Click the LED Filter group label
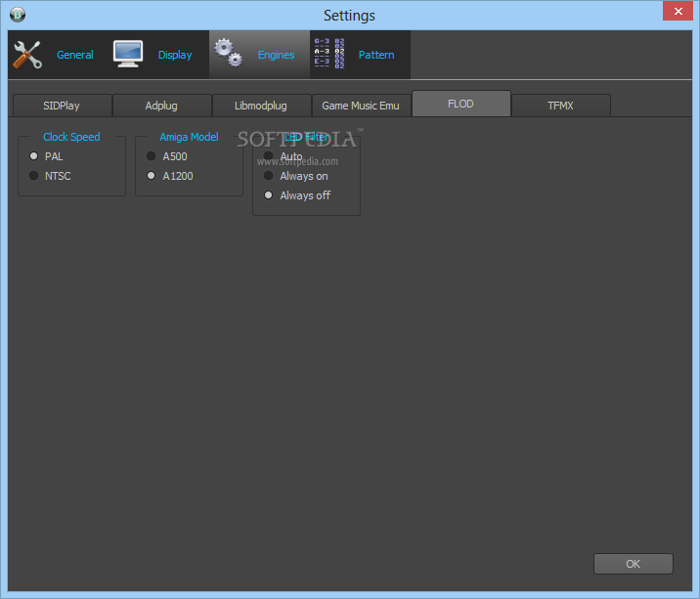This screenshot has width=700, height=599. click(306, 137)
